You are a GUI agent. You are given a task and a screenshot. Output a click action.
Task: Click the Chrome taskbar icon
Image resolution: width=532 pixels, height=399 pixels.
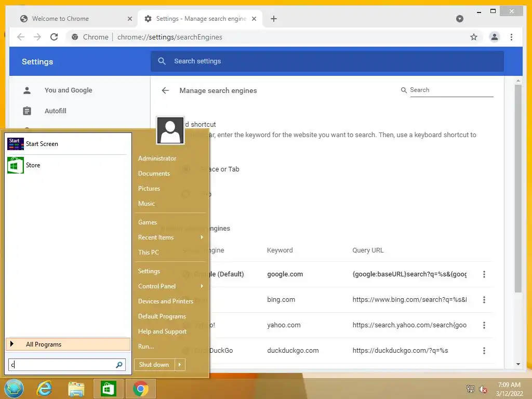141,389
